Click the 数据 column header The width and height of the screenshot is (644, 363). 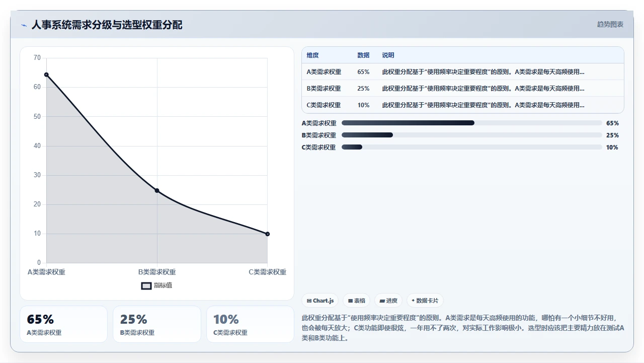click(x=363, y=55)
